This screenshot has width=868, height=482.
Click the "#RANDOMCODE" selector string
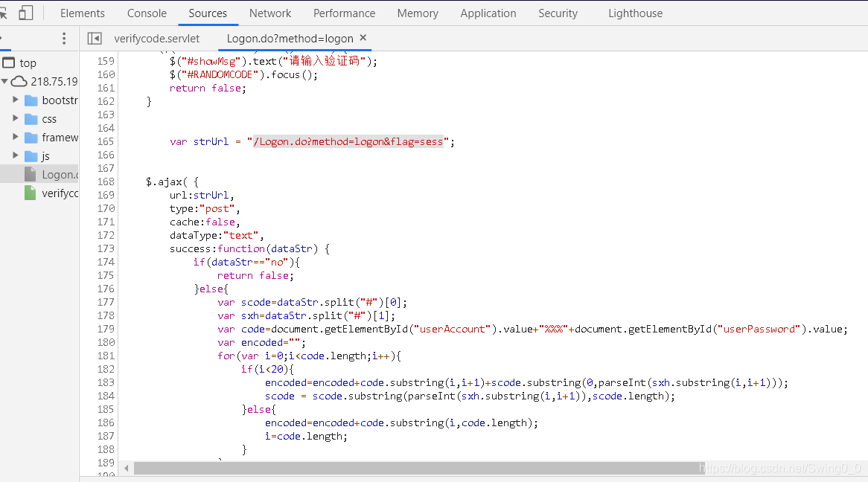click(220, 74)
